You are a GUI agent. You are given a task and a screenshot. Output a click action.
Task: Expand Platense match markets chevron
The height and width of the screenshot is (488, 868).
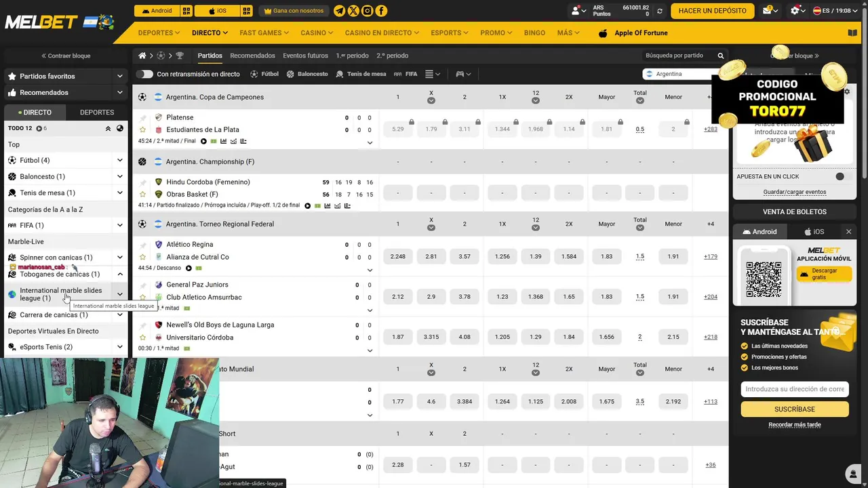point(370,143)
